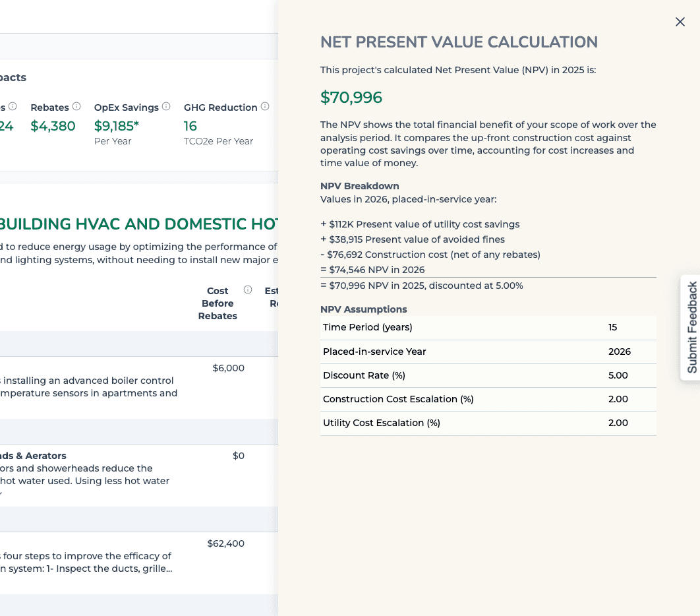The image size is (700, 616).
Task: Click the $0 cost for Aerators row
Action: click(239, 456)
